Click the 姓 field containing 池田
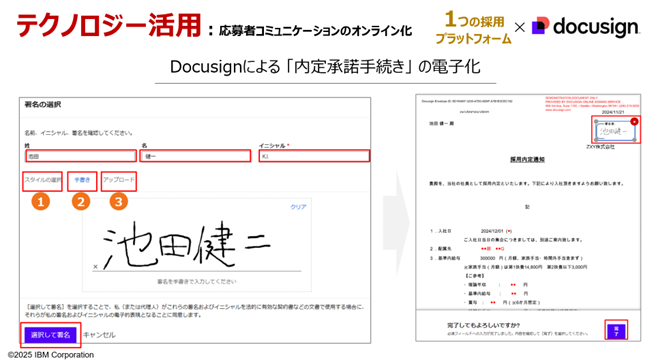 pos(81,156)
